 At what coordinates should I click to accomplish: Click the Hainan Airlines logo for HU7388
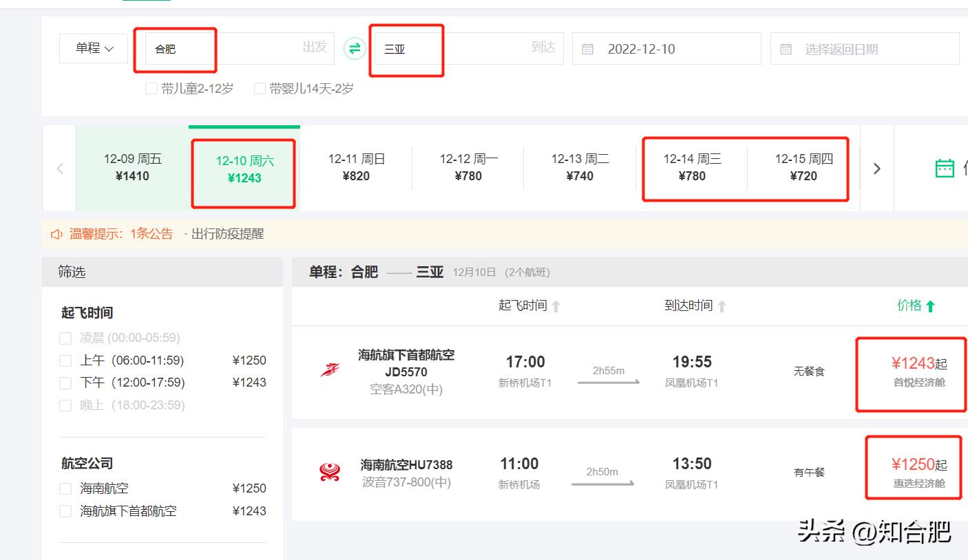pos(330,472)
